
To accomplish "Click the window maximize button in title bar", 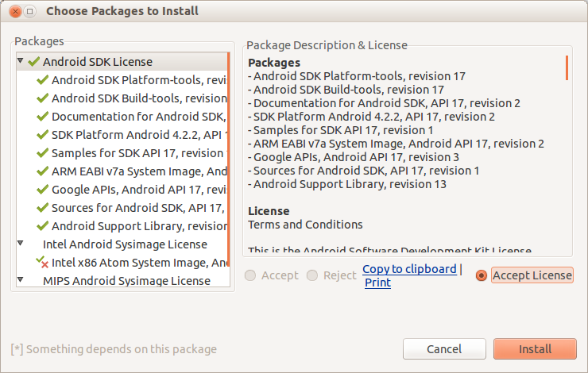I will (30, 12).
